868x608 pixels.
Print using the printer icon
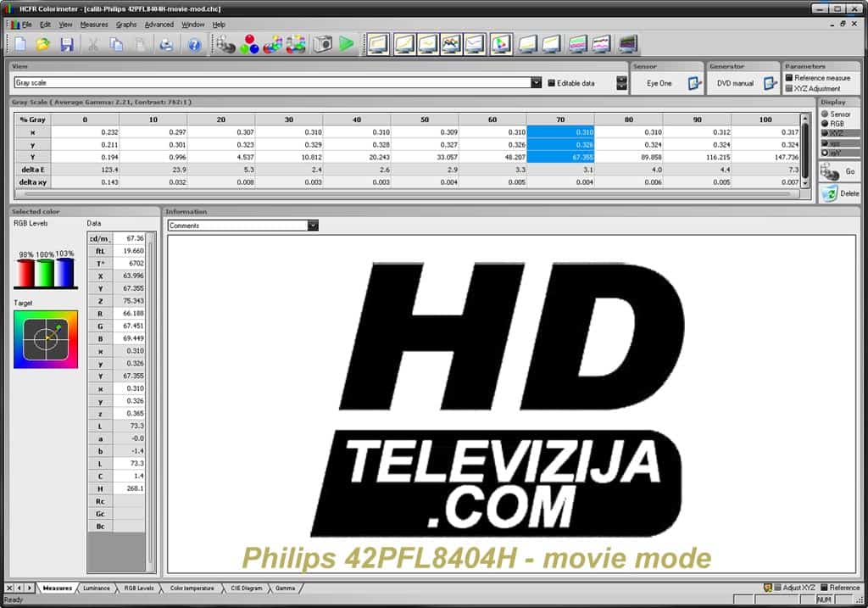[x=166, y=44]
